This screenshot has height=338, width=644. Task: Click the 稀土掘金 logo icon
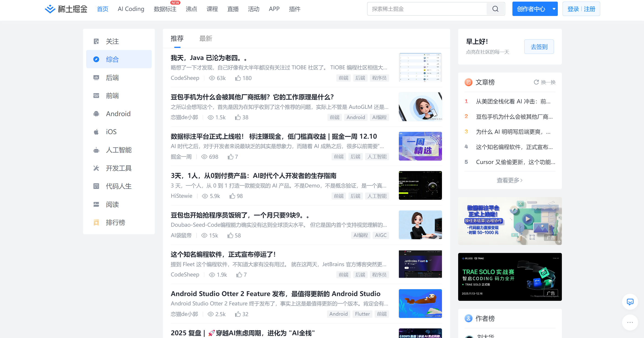point(50,9)
